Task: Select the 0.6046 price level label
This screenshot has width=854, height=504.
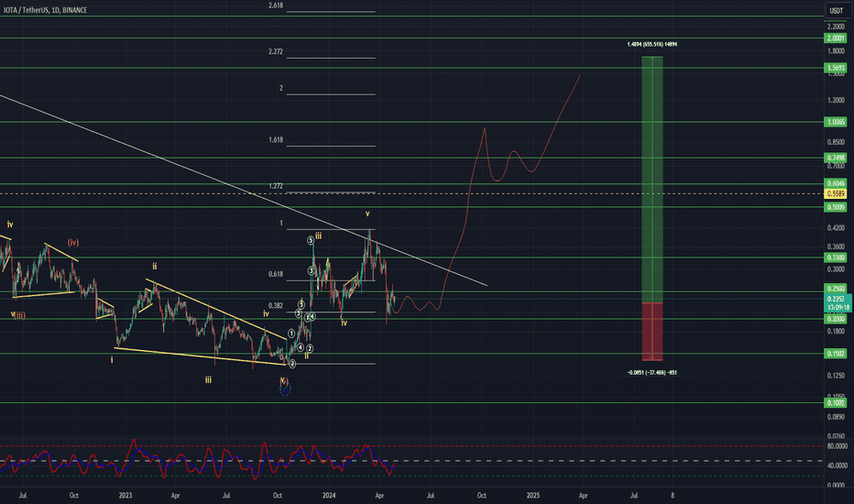Action: [836, 183]
